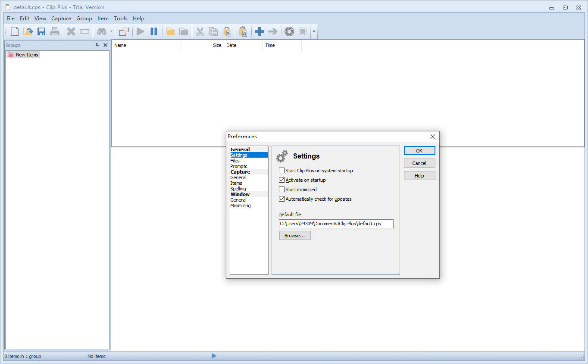588x364 pixels.
Task: Confirm Preferences with OK
Action: click(419, 151)
